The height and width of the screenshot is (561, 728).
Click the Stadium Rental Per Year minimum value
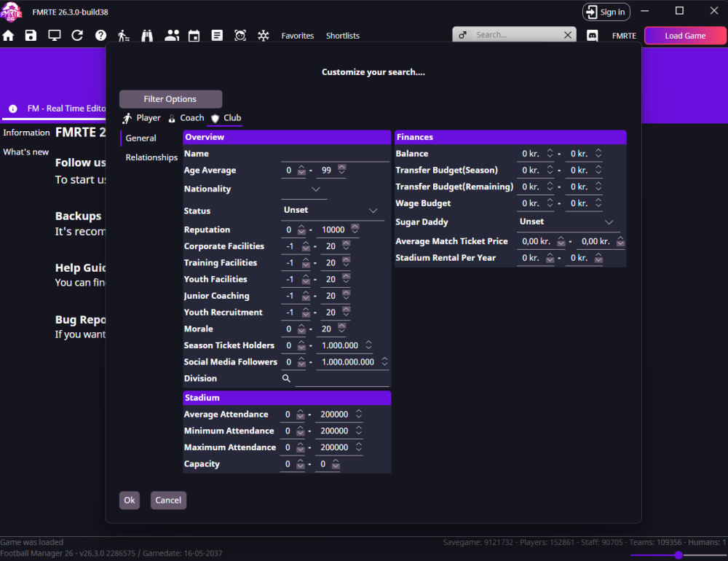(531, 258)
